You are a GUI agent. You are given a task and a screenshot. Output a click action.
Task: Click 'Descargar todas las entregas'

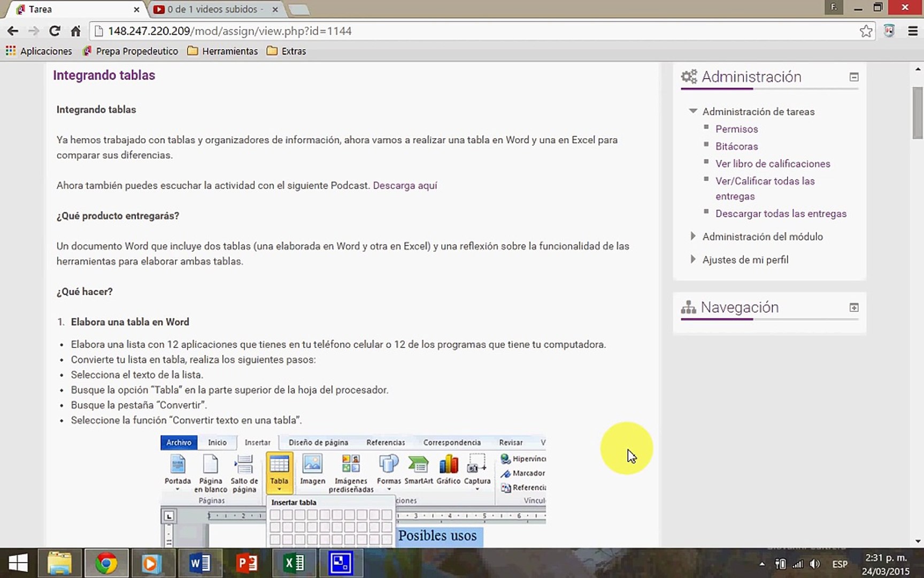(x=781, y=214)
